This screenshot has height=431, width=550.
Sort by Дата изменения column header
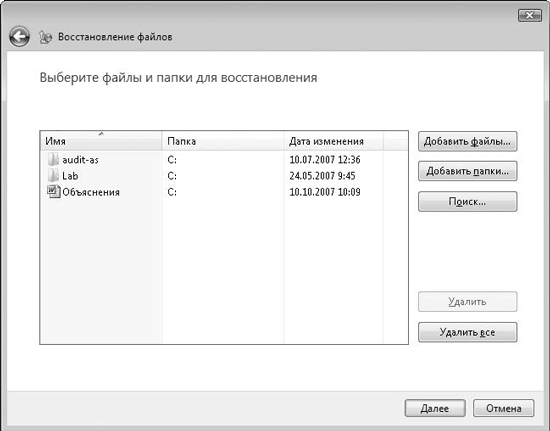pyautogui.click(x=333, y=141)
